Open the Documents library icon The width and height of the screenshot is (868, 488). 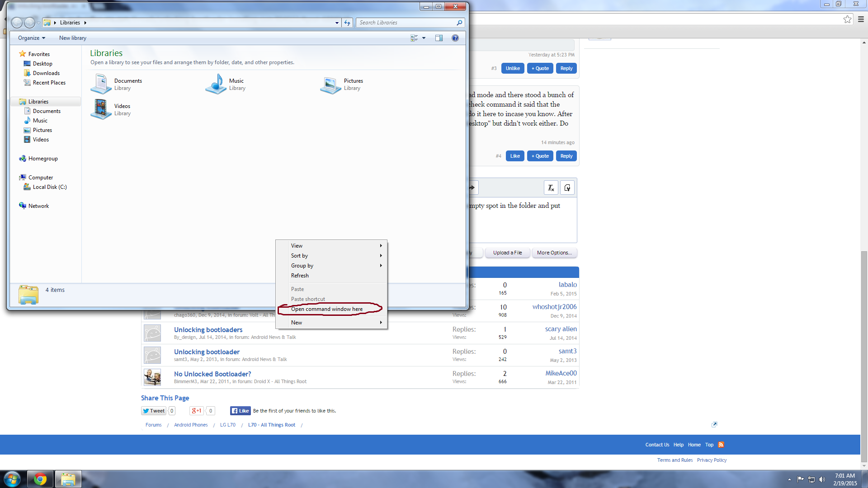(x=101, y=84)
